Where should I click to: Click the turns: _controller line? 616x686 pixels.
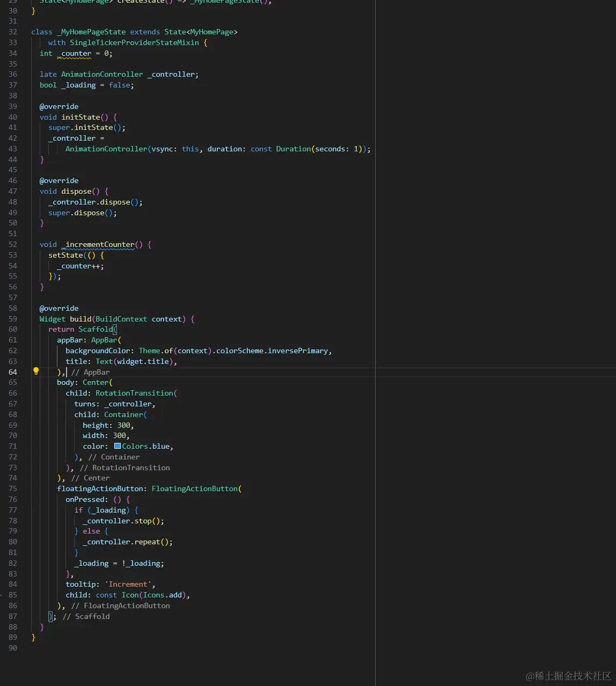(115, 404)
